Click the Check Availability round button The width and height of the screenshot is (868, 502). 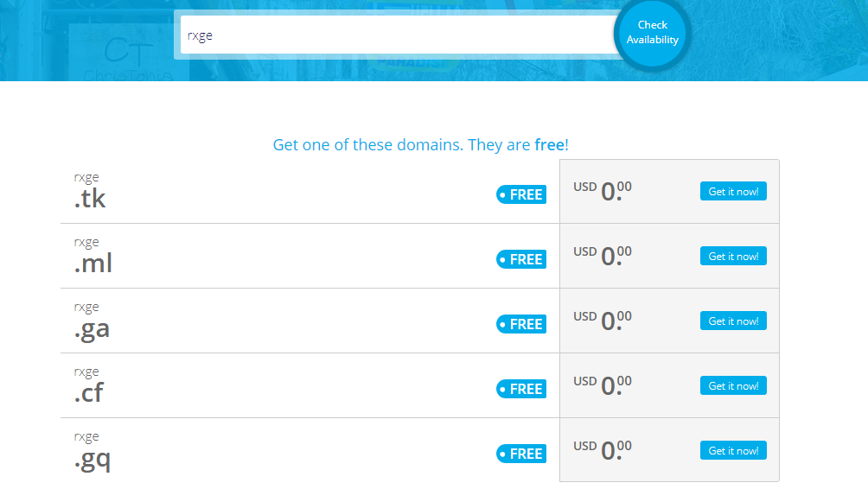652,33
